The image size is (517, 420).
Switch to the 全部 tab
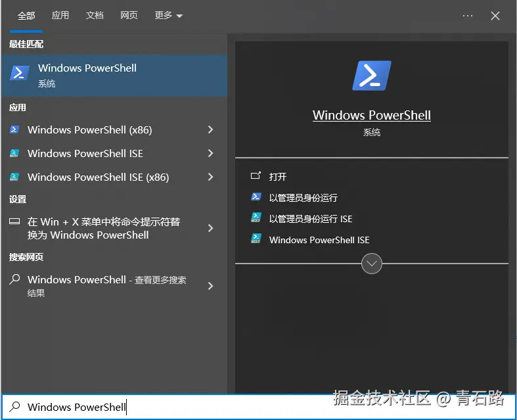pyautogui.click(x=26, y=16)
